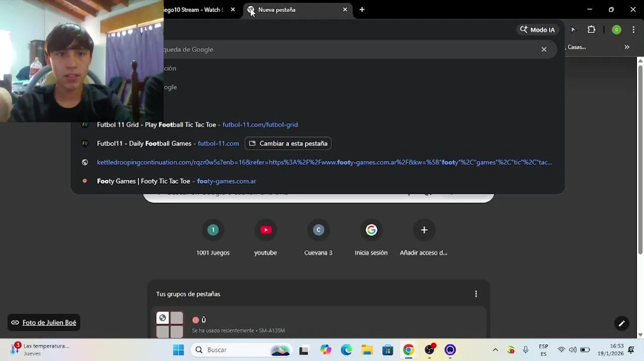
Task: Open the Casas... bookmark
Action: click(576, 47)
